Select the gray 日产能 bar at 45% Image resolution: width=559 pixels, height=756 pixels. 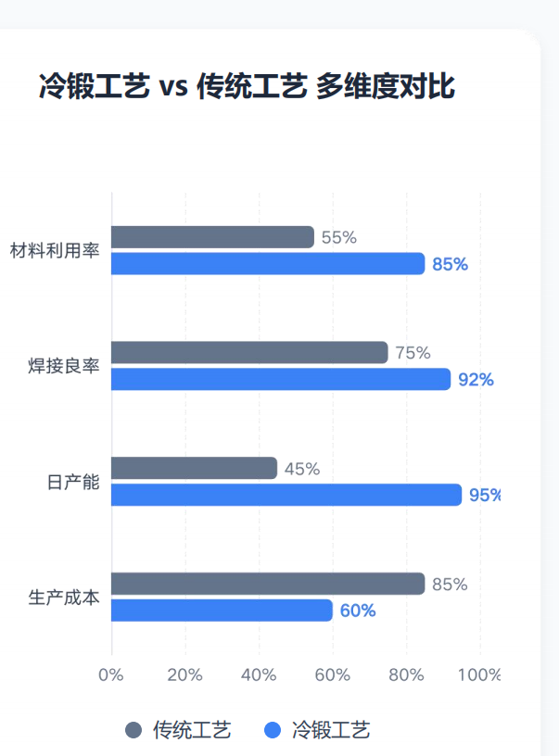point(195,468)
